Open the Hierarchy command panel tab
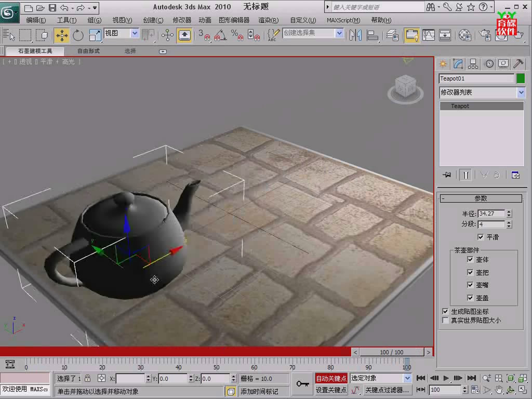 [x=473, y=64]
